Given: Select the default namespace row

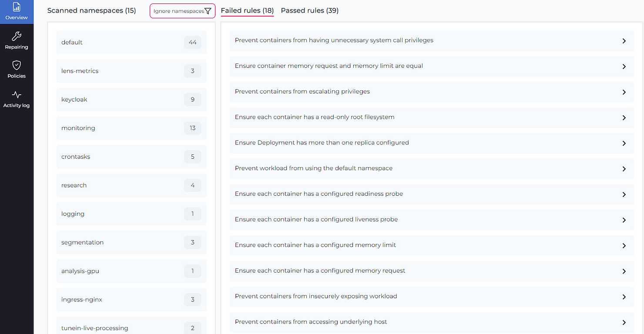Looking at the screenshot, I should [x=131, y=42].
